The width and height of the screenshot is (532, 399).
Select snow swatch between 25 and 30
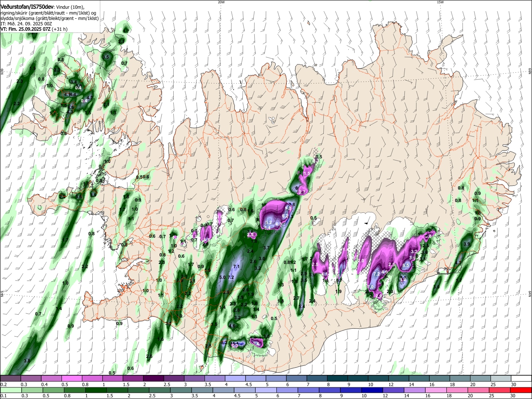click(x=501, y=379)
